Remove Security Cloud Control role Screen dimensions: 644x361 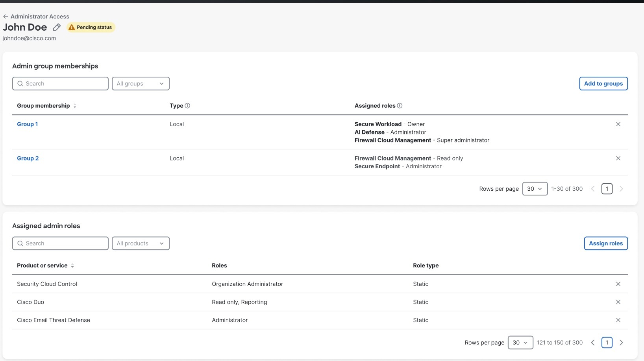(x=618, y=284)
